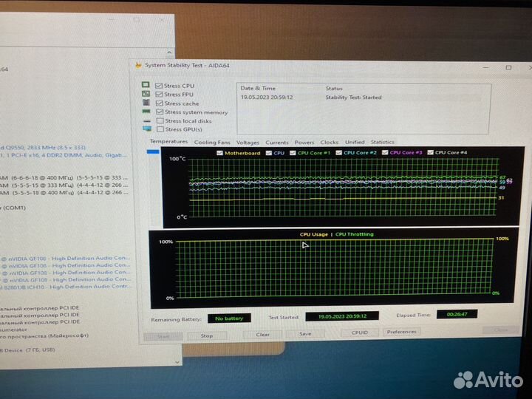Open the Voltages tab
This screenshot has height=399, width=532.
click(248, 143)
